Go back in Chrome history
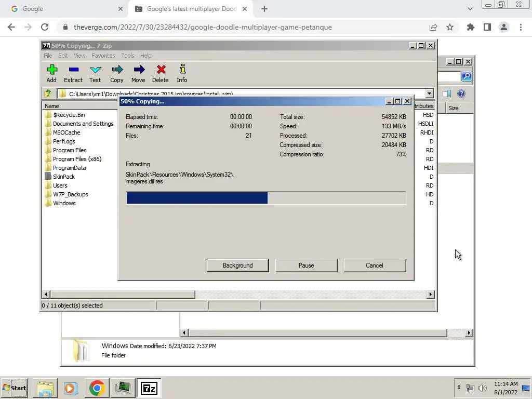Viewport: 532px width, 399px height. tap(11, 27)
